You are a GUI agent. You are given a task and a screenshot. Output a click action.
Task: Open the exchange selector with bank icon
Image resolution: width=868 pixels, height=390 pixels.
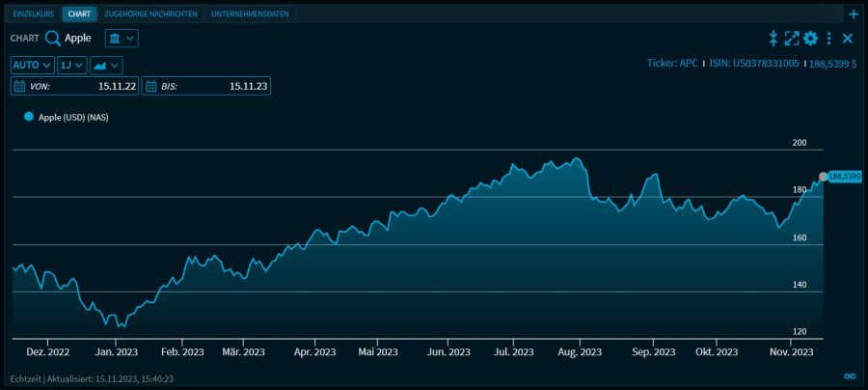point(122,38)
